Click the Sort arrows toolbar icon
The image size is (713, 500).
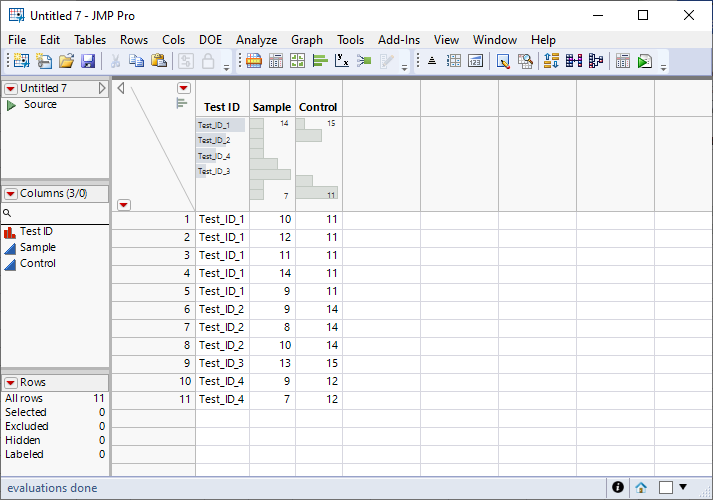[552, 60]
